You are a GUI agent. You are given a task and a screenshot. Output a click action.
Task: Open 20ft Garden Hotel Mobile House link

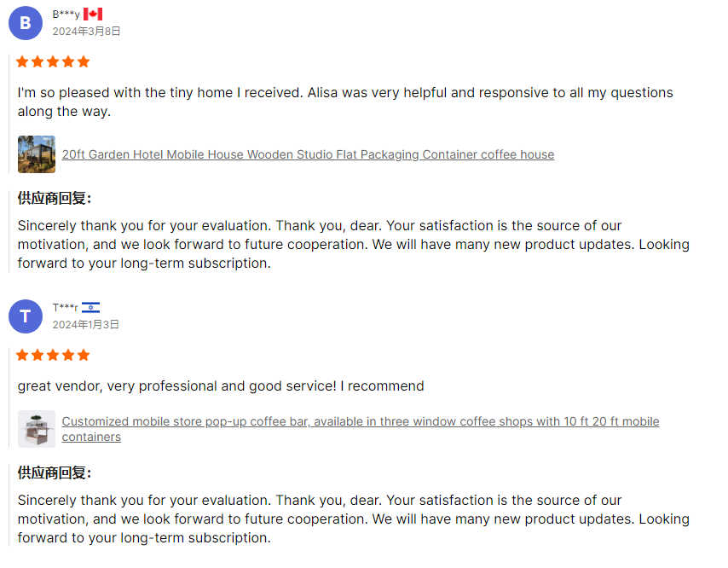pyautogui.click(x=309, y=154)
